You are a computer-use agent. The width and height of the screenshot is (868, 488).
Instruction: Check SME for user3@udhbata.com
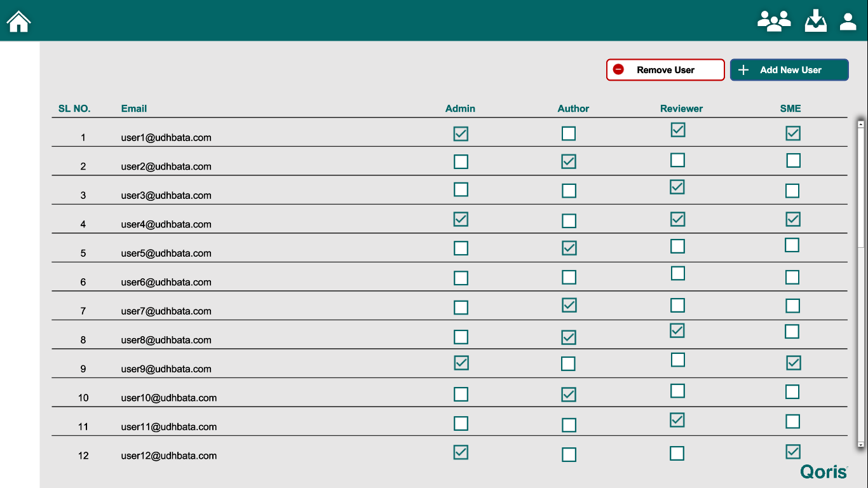[792, 191]
